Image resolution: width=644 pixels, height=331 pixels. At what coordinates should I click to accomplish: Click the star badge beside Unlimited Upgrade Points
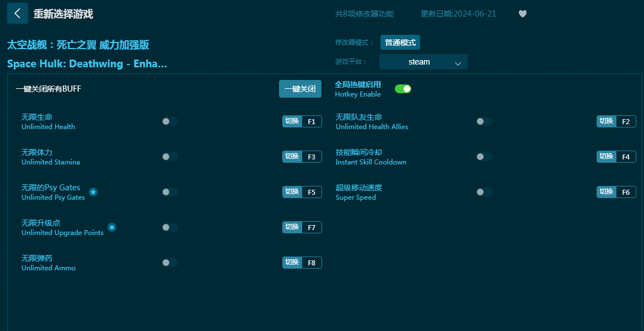pyautogui.click(x=112, y=227)
